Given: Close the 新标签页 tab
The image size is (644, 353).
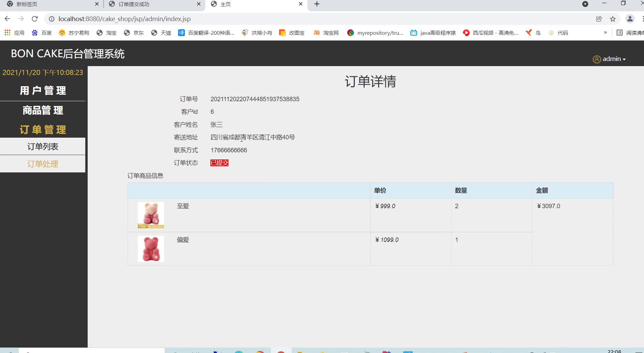Looking at the screenshot, I should (97, 4).
